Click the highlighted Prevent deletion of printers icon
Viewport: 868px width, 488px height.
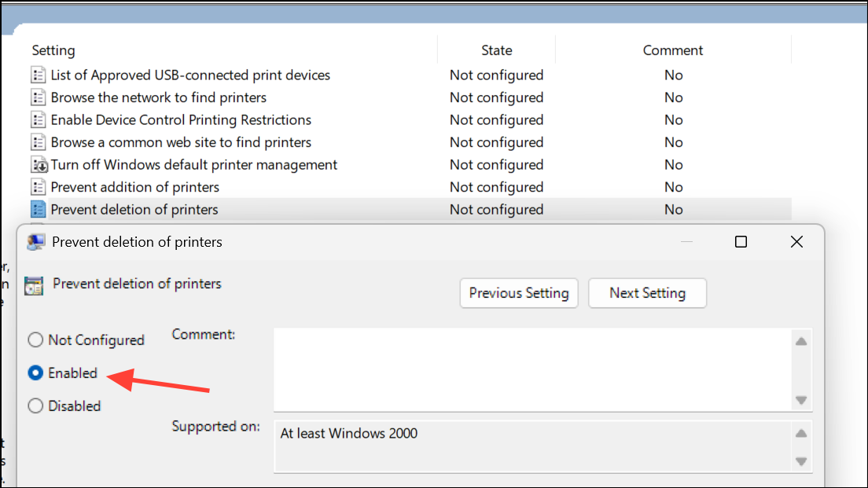pyautogui.click(x=39, y=210)
